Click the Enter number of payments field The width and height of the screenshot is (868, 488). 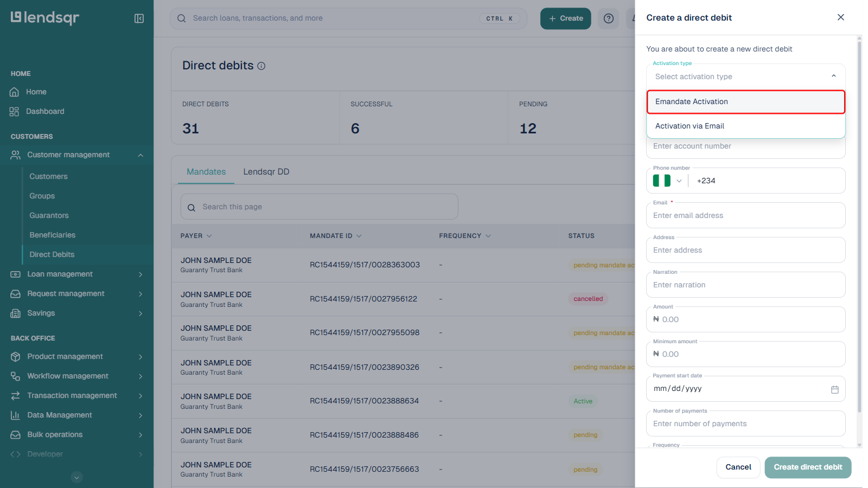746,424
